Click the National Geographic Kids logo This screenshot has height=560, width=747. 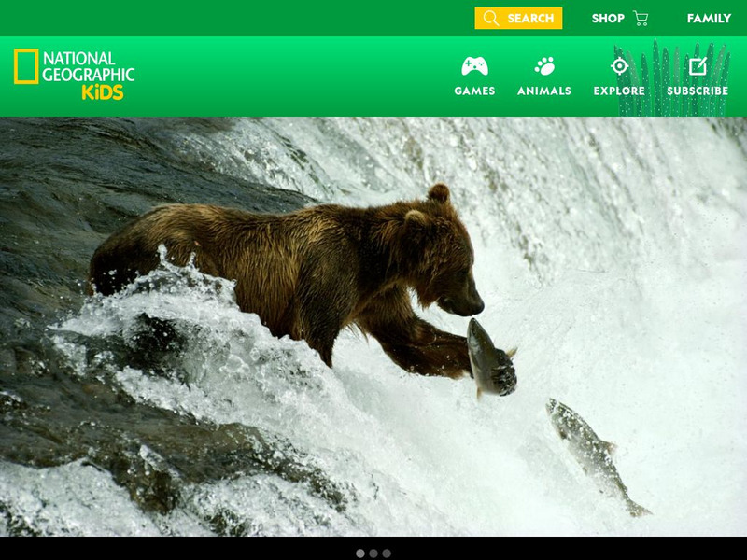coord(75,74)
